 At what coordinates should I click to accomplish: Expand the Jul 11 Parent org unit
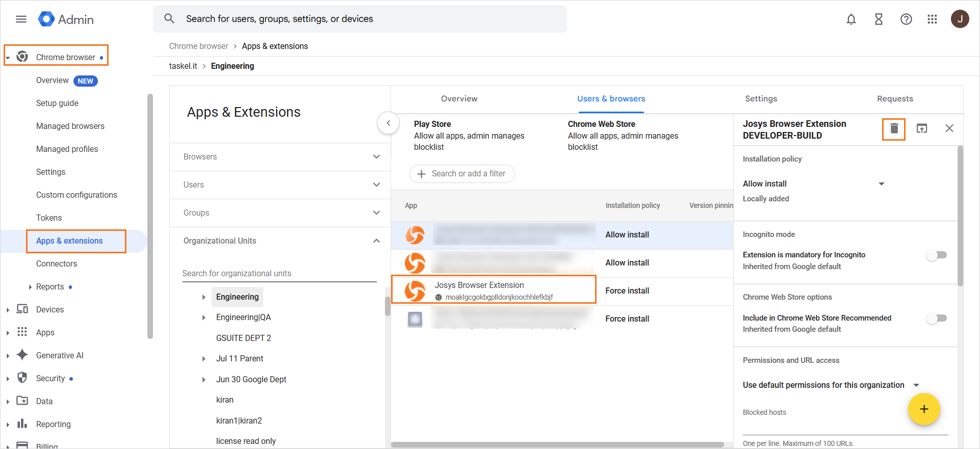203,359
